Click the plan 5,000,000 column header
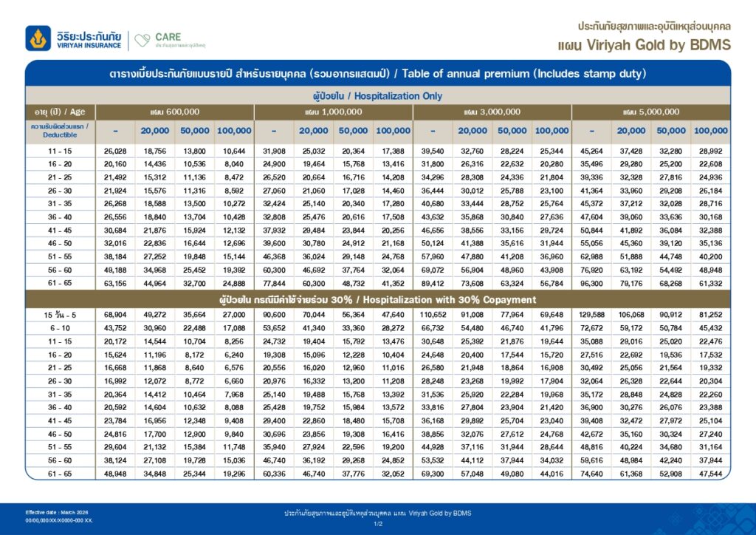The width and height of the screenshot is (756, 535). coord(651,112)
